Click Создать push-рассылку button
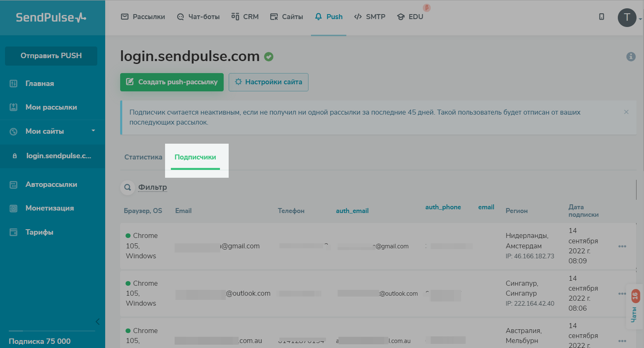644x348 pixels. point(172,82)
